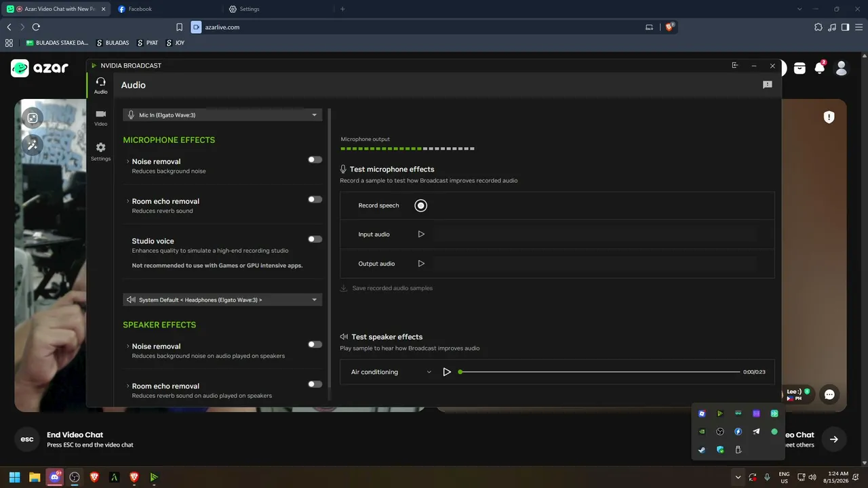Open Steam icon in the system tray popup
This screenshot has height=488, width=868.
click(x=702, y=450)
